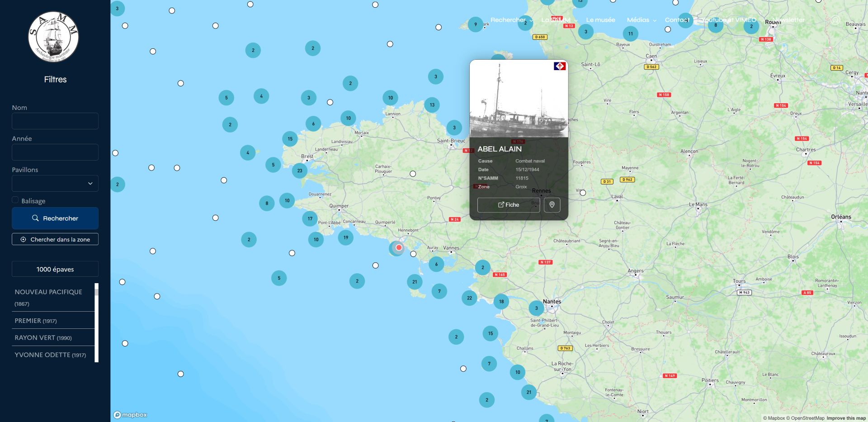Viewport: 868px width, 422px height.
Task: Click the red selected wreck marker near Groix
Action: (399, 247)
